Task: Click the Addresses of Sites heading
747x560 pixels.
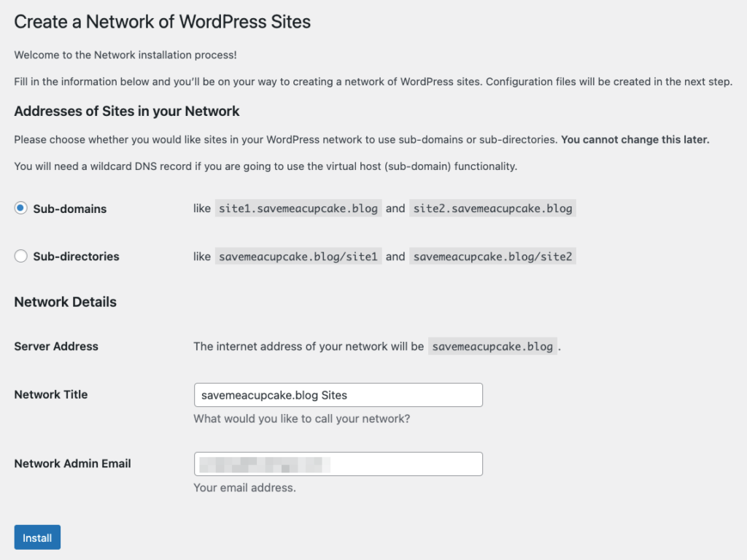Action: click(126, 112)
